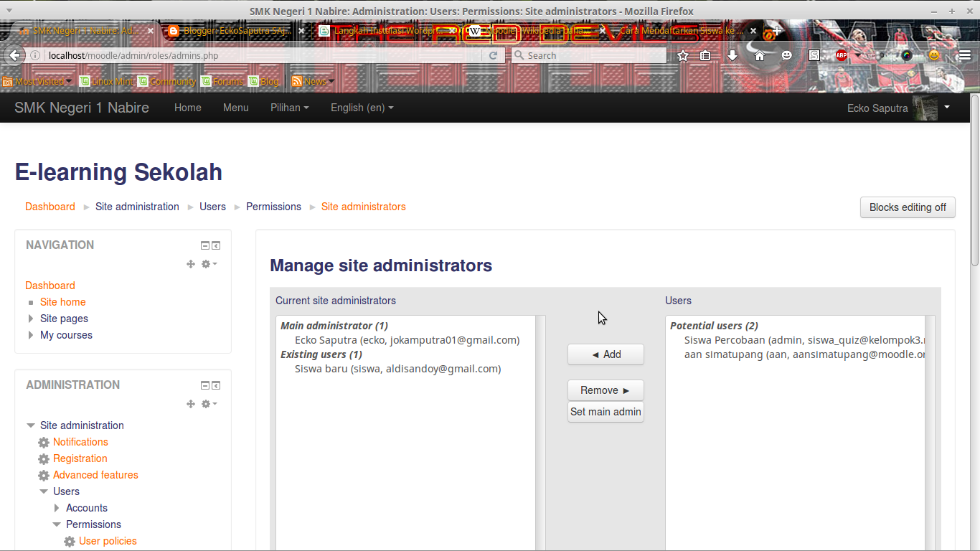Screen dimensions: 980x551
Task: Open the Dashboard breadcrumb link
Action: pyautogui.click(x=50, y=206)
